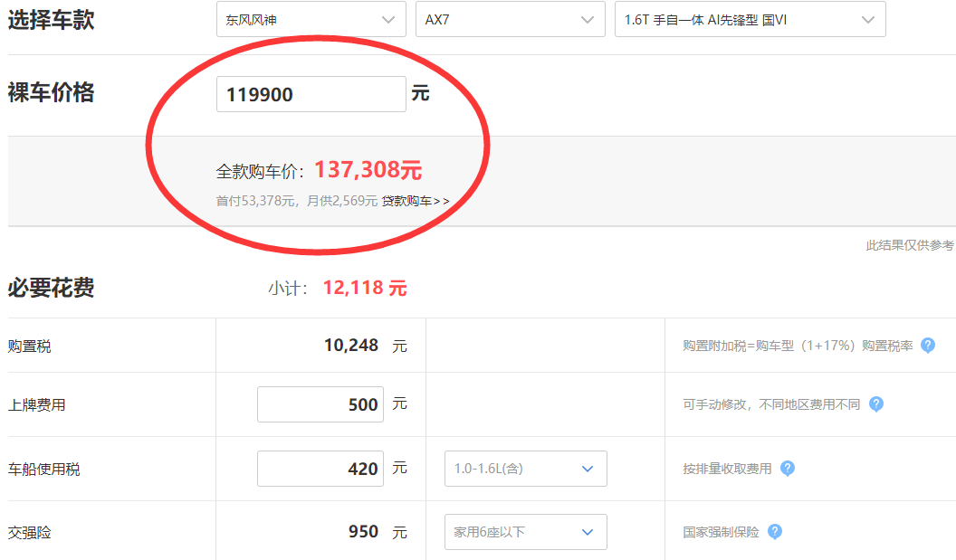Screen dimensions: 956x560
Task: Click the 车船使用税 row label
Action: [43, 470]
